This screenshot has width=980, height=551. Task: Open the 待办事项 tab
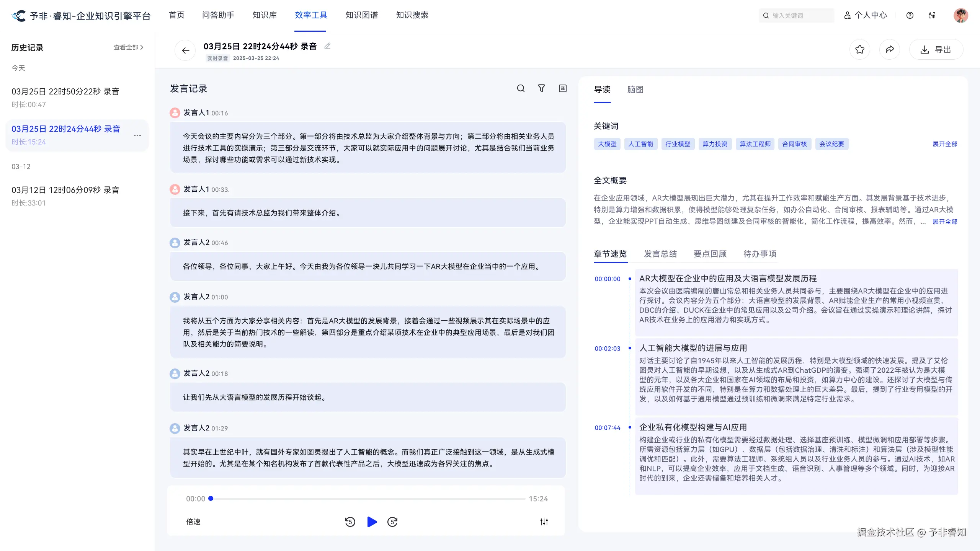pos(759,254)
